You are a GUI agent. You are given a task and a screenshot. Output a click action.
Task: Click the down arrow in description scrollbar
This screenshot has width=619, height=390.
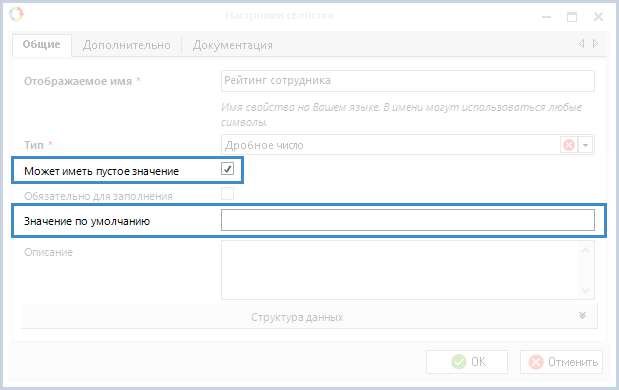coord(585,291)
